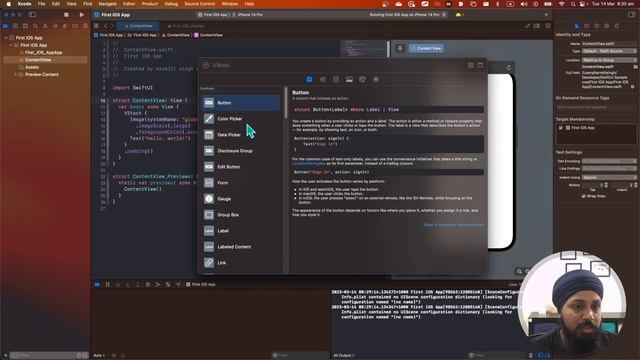640x360 pixels.
Task: Open the Issue navigator warning icon
Action: (x=45, y=26)
